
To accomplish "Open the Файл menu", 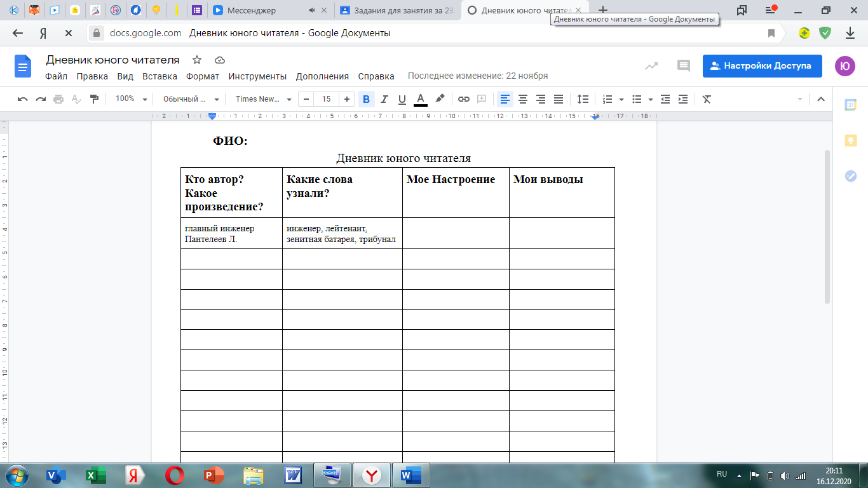I will pyautogui.click(x=57, y=76).
